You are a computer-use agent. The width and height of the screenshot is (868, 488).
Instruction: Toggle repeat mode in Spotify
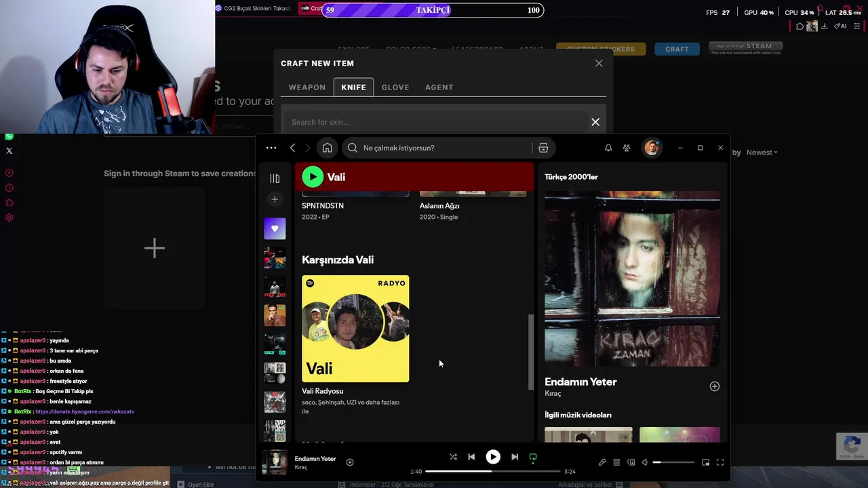coord(533,457)
